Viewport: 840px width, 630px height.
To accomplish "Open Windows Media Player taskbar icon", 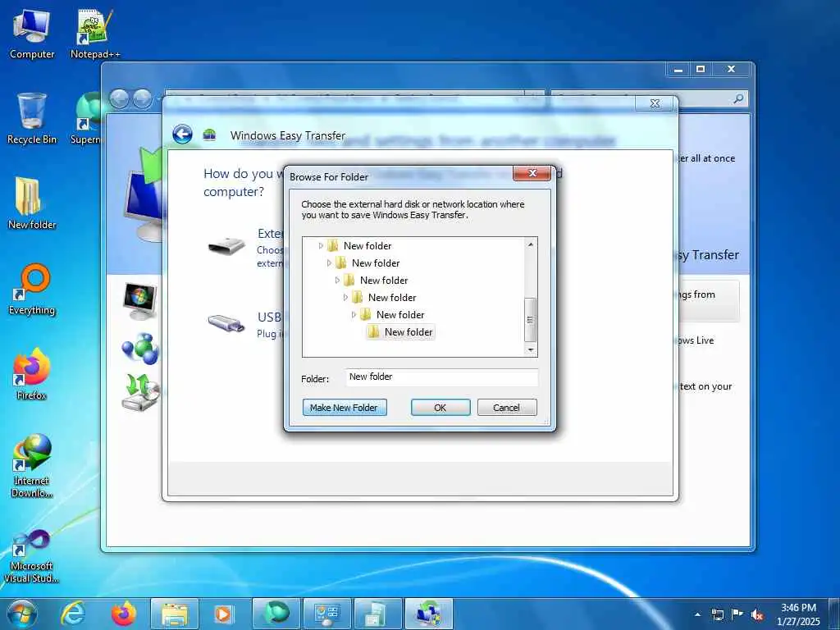I will pos(223,614).
